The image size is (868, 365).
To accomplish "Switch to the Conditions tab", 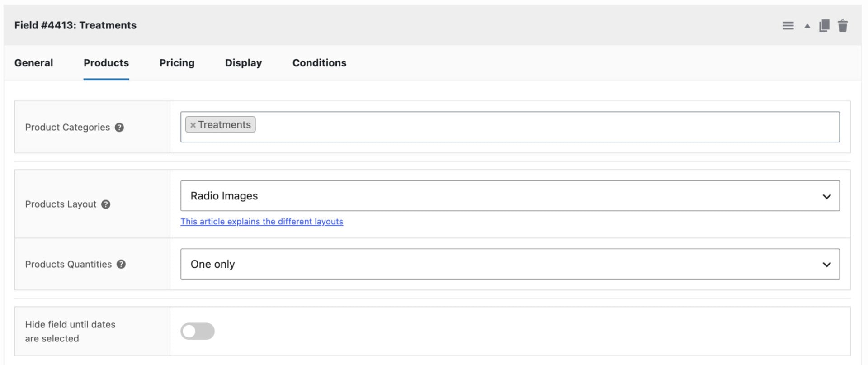I will pyautogui.click(x=319, y=63).
